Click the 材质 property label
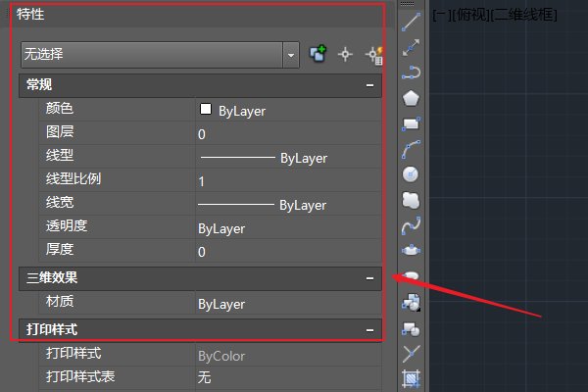Screen dimensions: 588x392 click(x=59, y=301)
